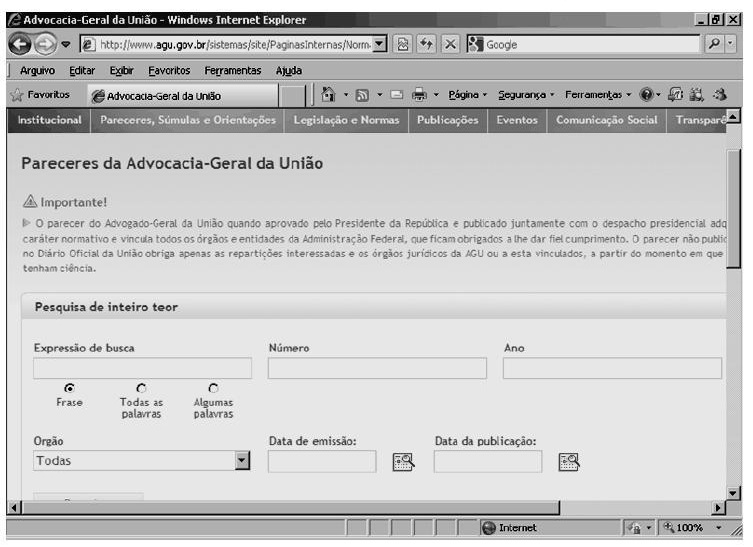The height and width of the screenshot is (547, 753).
Task: Open the calendar picker for Data de emissão
Action: point(403,462)
